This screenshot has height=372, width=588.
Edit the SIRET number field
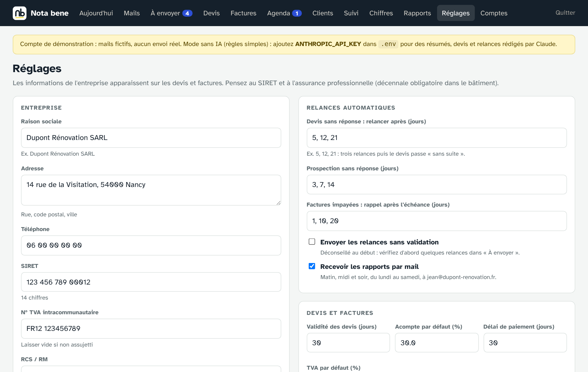point(151,282)
